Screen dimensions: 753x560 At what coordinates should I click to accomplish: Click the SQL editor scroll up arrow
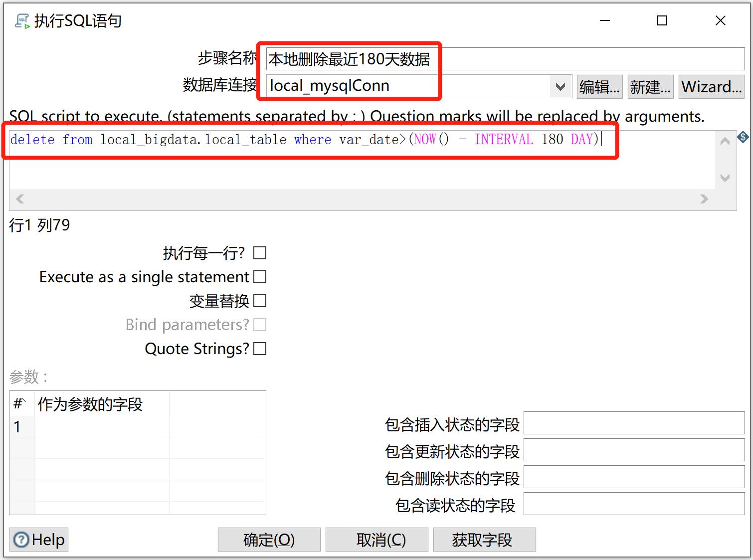click(725, 141)
